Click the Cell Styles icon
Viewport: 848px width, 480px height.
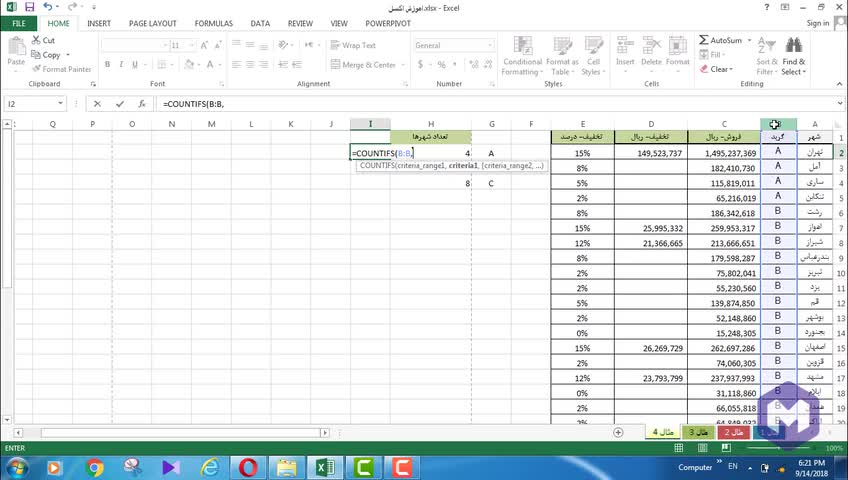(593, 45)
